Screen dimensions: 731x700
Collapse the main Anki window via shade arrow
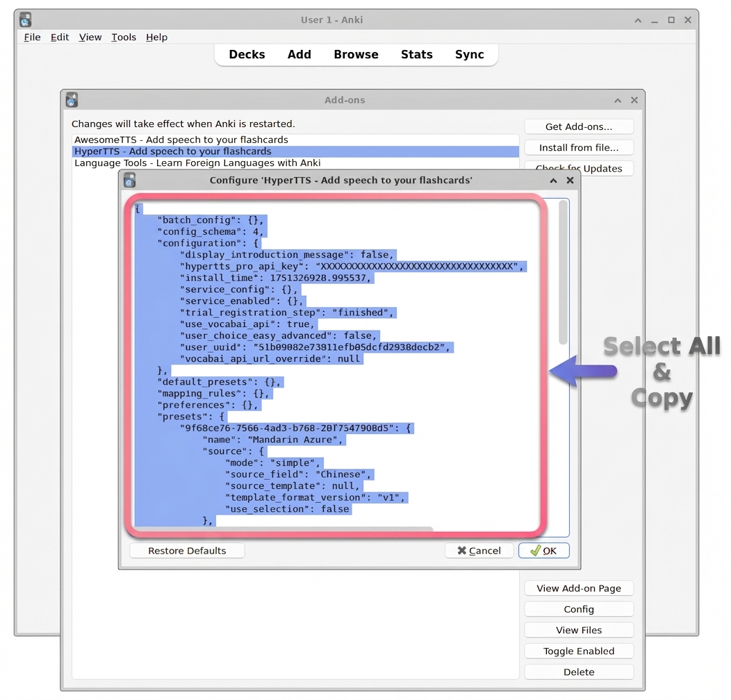point(637,20)
